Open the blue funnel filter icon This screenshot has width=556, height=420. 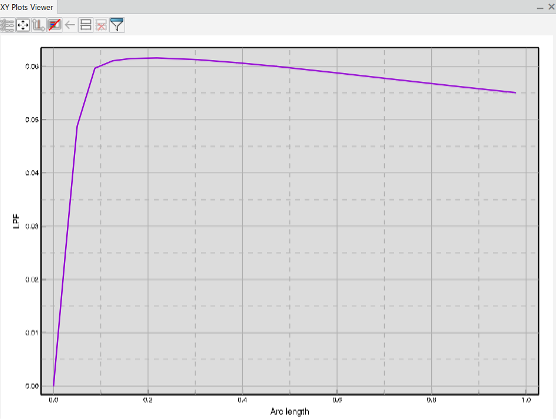117,25
